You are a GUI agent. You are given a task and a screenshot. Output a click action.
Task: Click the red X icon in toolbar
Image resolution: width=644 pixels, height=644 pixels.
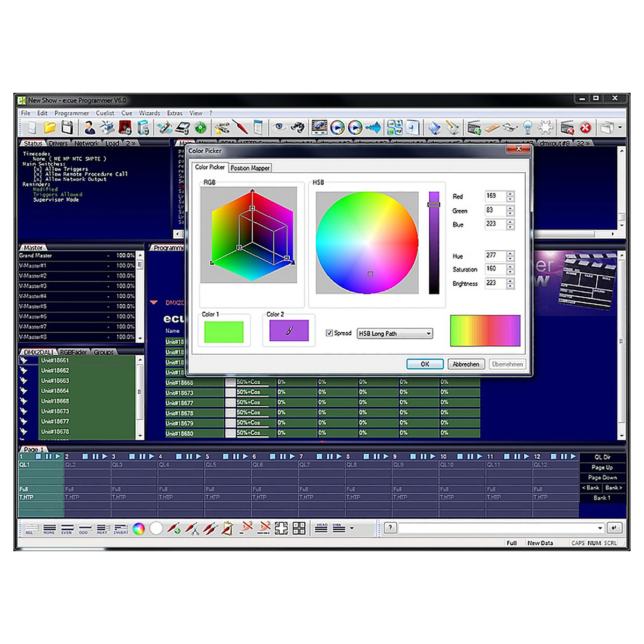586,128
